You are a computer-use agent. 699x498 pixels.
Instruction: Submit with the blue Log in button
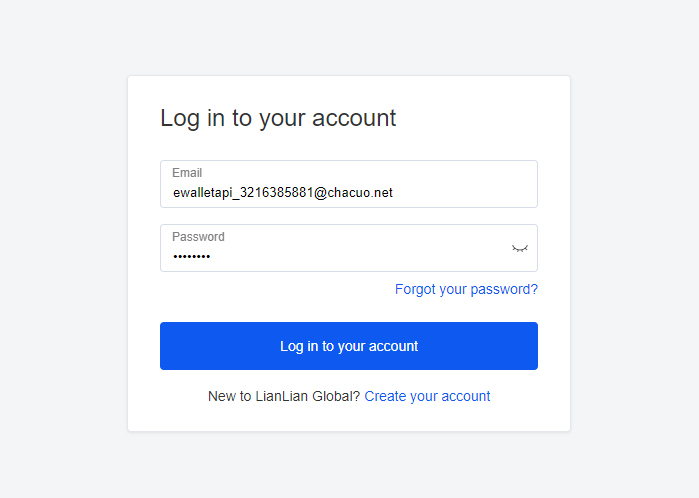tap(349, 346)
